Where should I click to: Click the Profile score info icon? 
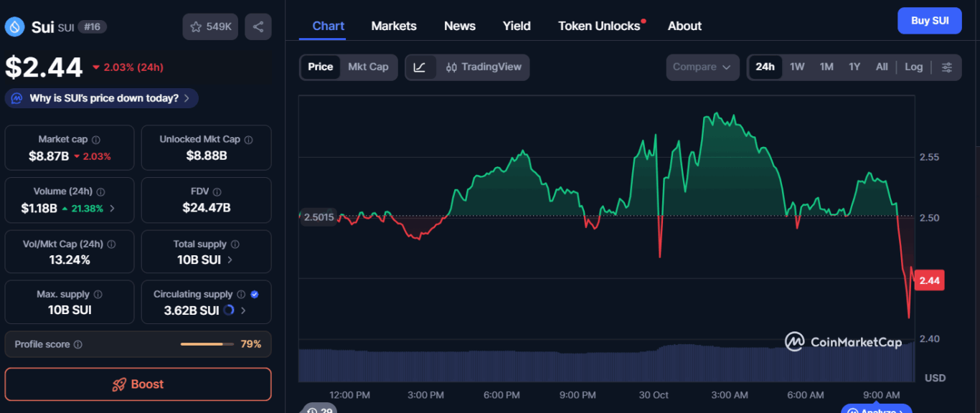pyautogui.click(x=77, y=345)
